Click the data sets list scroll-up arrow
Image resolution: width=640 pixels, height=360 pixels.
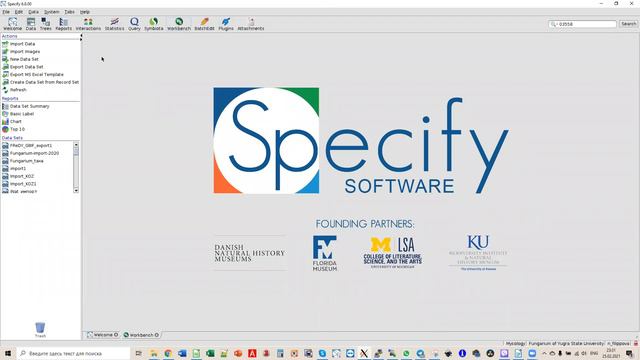pos(76,145)
